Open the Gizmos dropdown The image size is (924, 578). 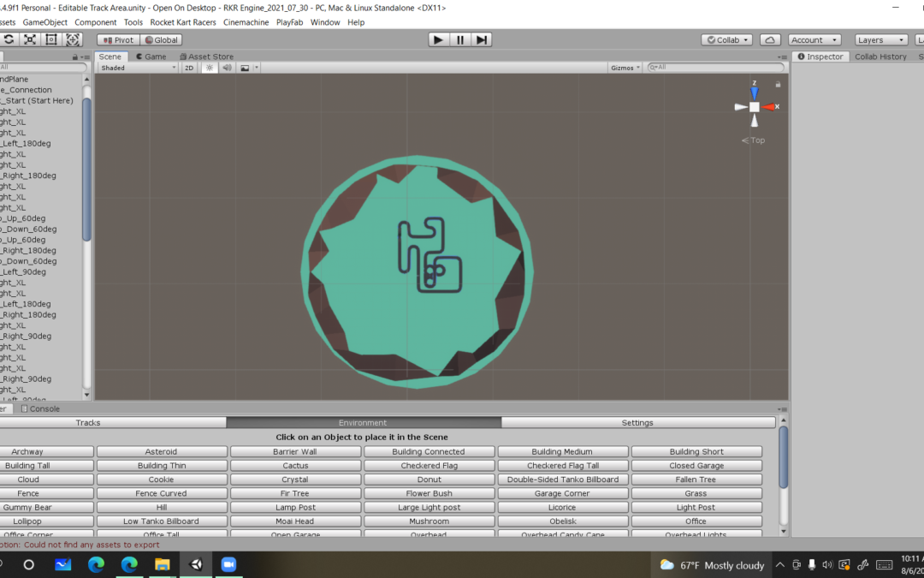[625, 68]
